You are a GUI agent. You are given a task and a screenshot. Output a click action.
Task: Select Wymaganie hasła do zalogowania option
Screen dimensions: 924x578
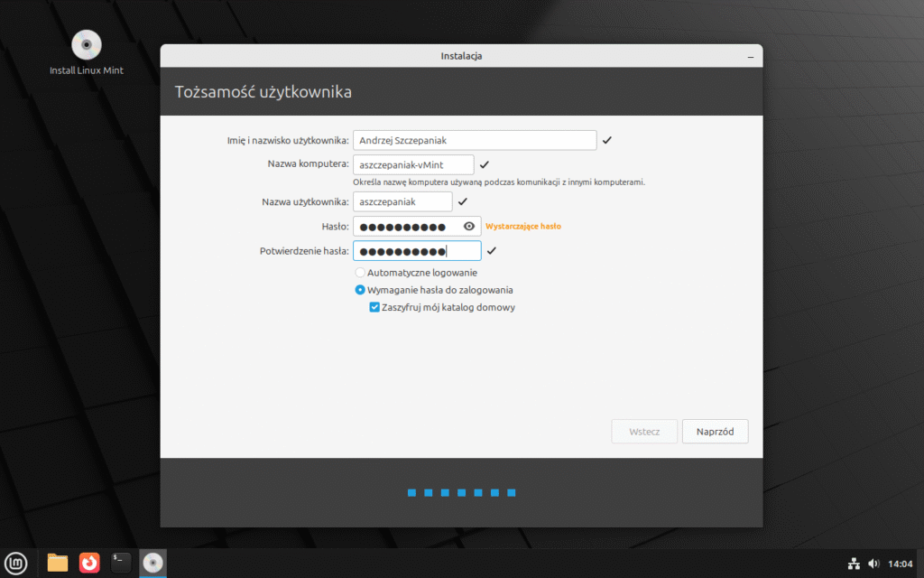pyautogui.click(x=360, y=290)
